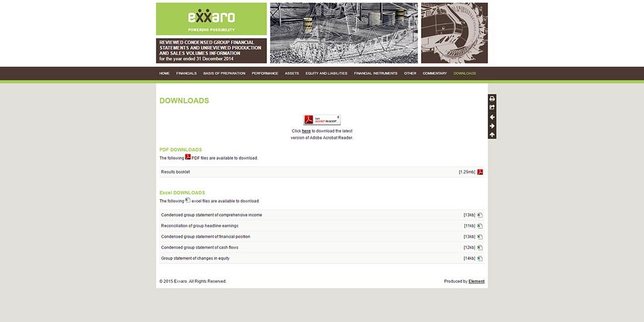Image resolution: width=644 pixels, height=322 pixels.
Task: Click the Get Adobe Reader badge
Action: click(322, 119)
